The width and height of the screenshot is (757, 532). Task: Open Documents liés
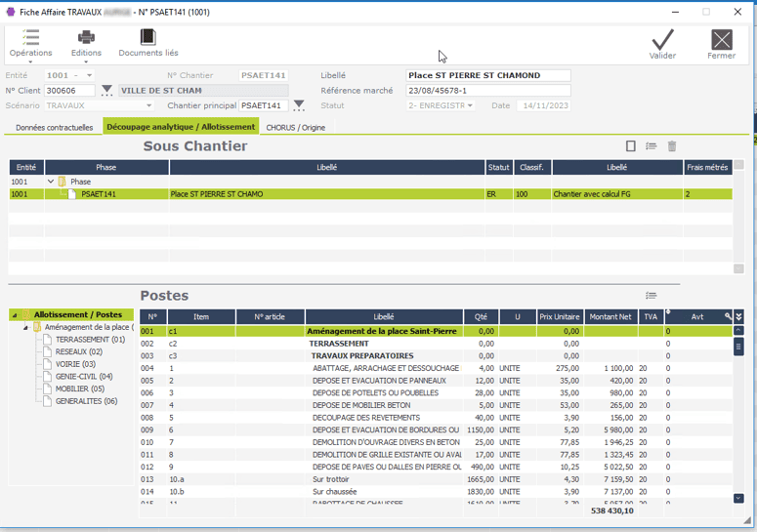147,38
